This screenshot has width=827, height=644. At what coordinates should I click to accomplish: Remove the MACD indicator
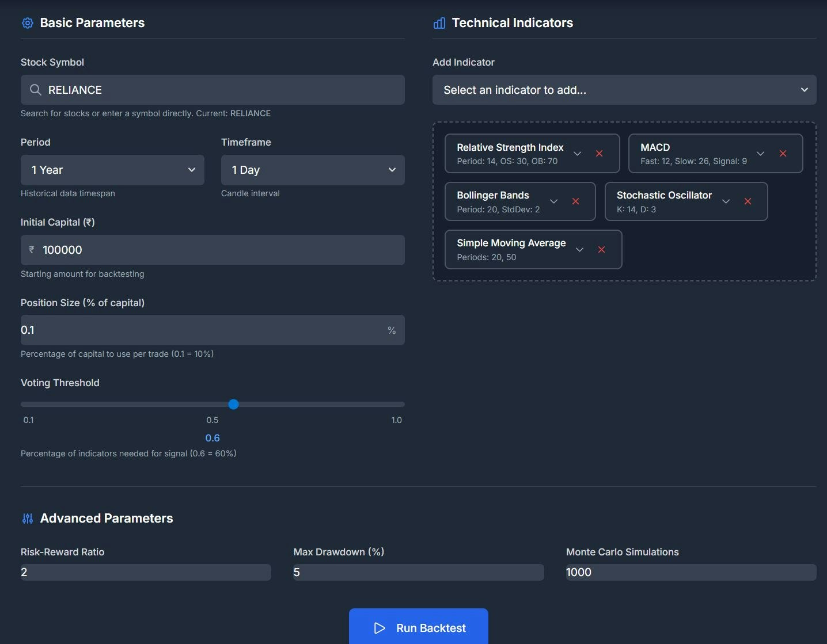[x=784, y=154]
